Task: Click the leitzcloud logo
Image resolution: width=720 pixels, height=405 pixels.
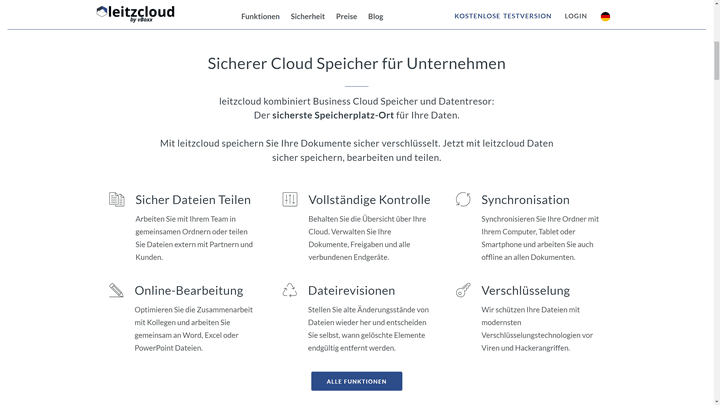Action: tap(135, 14)
